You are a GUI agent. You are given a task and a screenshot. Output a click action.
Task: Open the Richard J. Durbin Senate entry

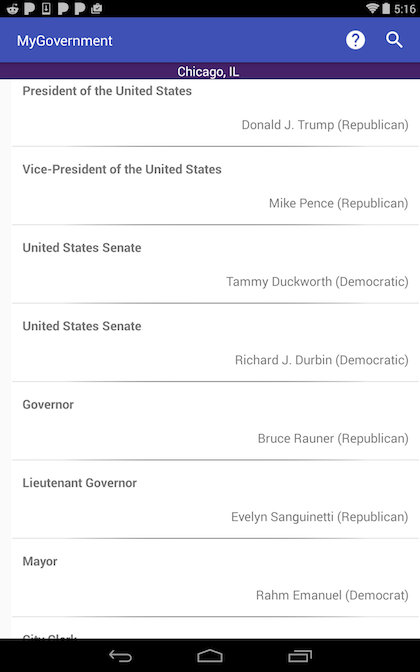tap(215, 342)
